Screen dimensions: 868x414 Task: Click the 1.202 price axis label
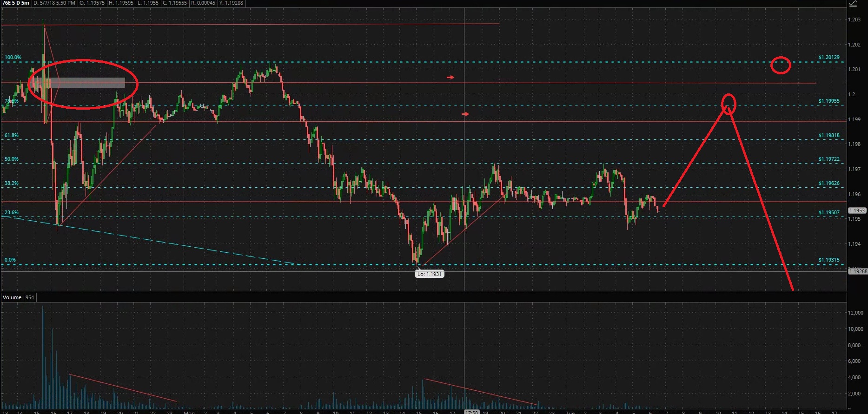point(855,45)
